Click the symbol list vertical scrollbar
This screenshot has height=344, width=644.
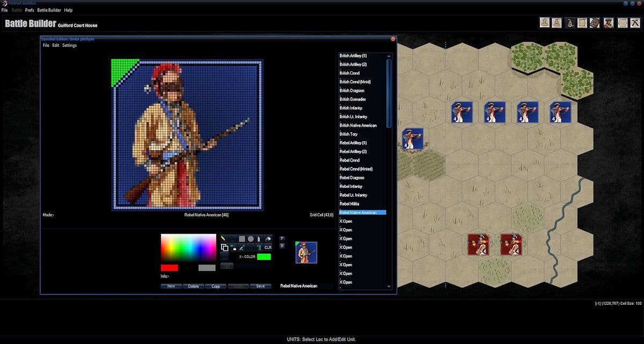389,171
